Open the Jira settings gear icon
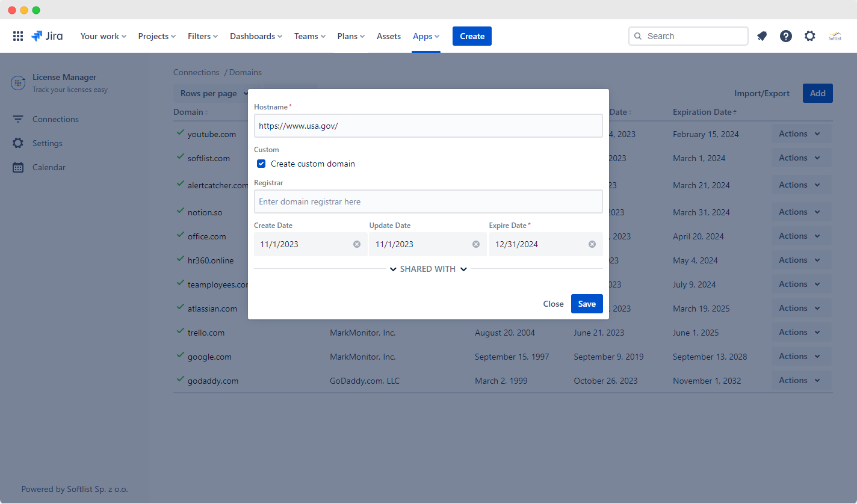The height and width of the screenshot is (504, 857). click(x=810, y=36)
